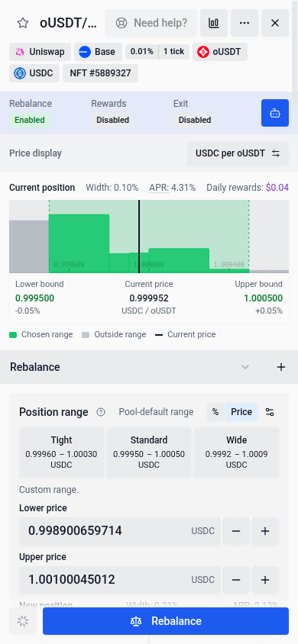Decrease the Lower price with minus

coord(236,531)
